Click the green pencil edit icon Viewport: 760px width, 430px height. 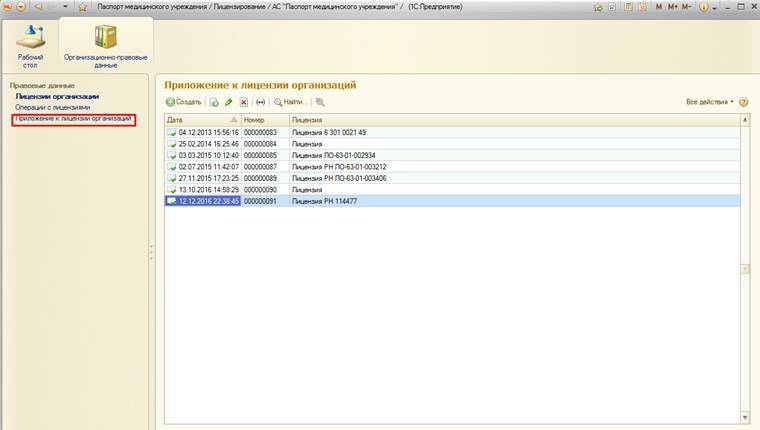(228, 102)
